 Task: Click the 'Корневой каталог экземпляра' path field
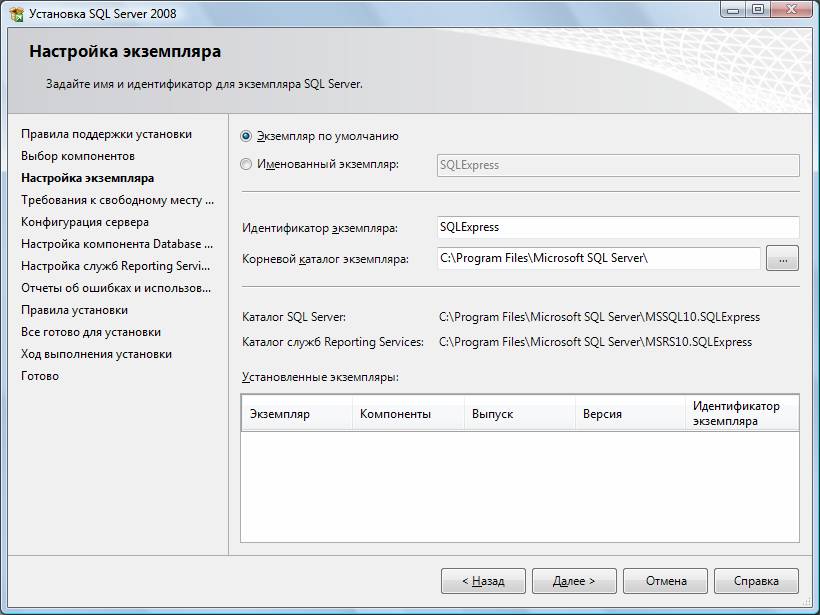tap(599, 258)
